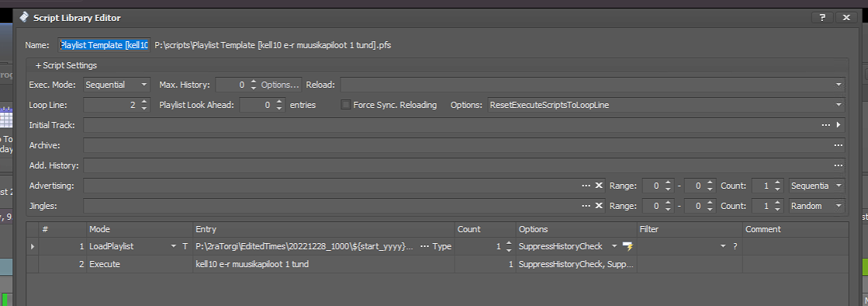Screen dimensions: 868x306
Task: Open the Entry browse ellipsis in row 1
Action: (424, 246)
